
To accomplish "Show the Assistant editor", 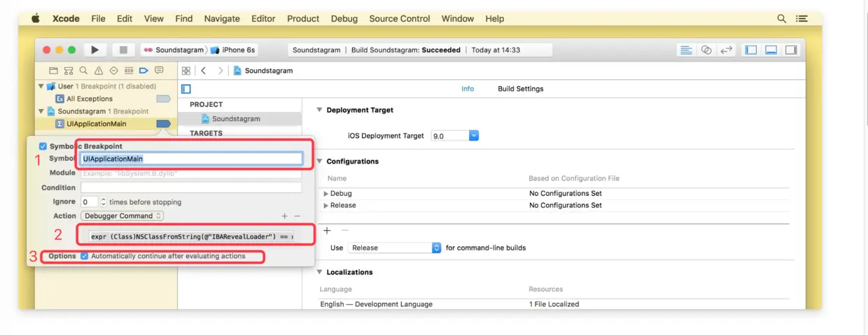I will coord(706,50).
